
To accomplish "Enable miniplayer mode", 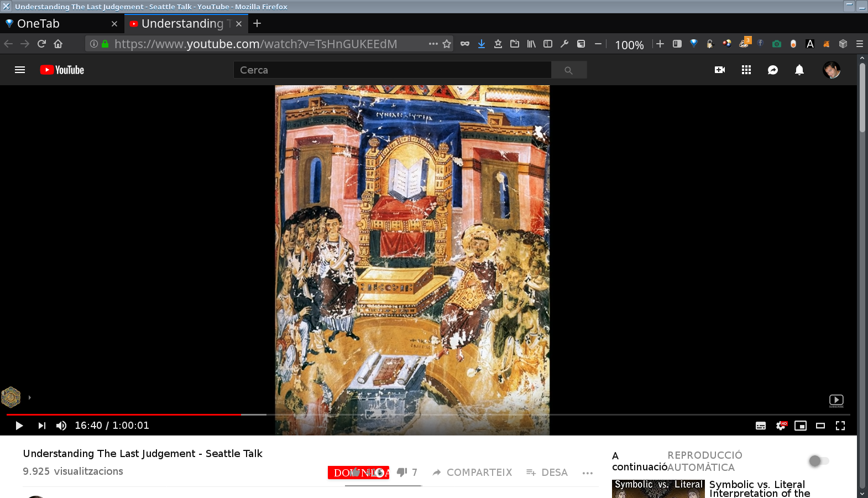I will (801, 426).
